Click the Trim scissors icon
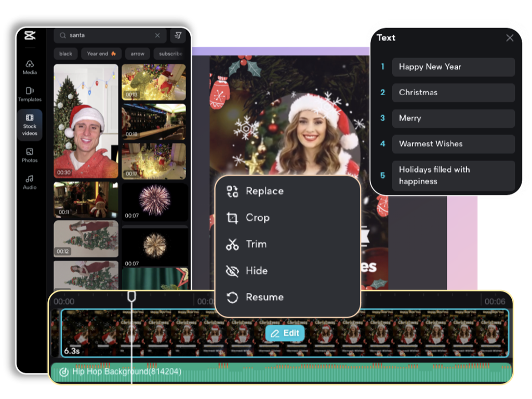The image size is (532, 399). [x=232, y=244]
